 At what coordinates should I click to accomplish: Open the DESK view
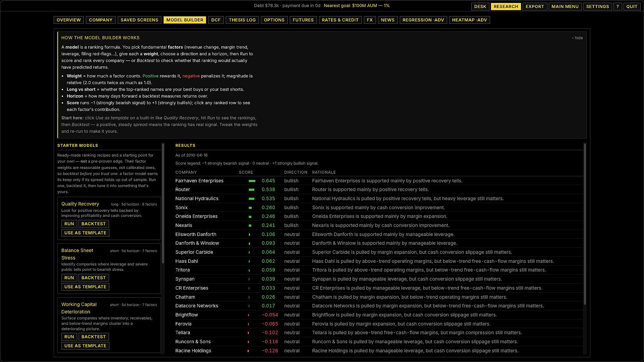pos(480,6)
